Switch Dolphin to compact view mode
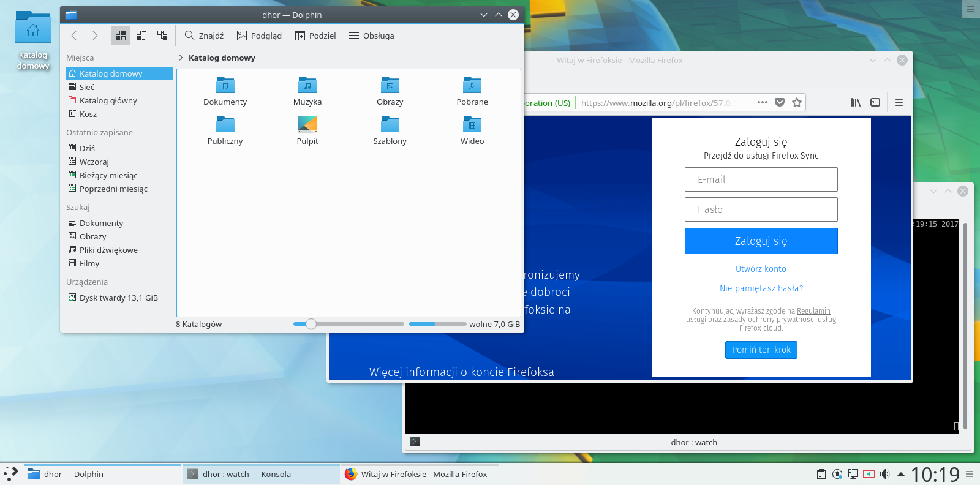The height and width of the screenshot is (485, 980). 141,36
